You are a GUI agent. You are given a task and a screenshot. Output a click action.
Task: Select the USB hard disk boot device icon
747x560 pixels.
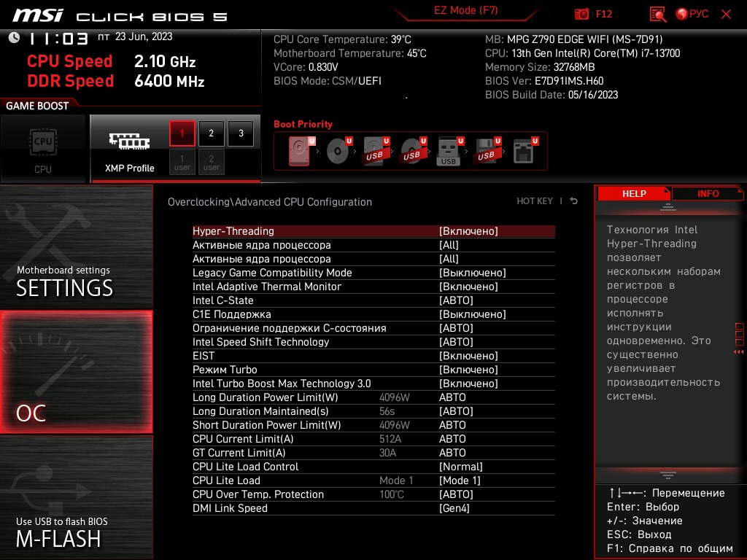(376, 150)
